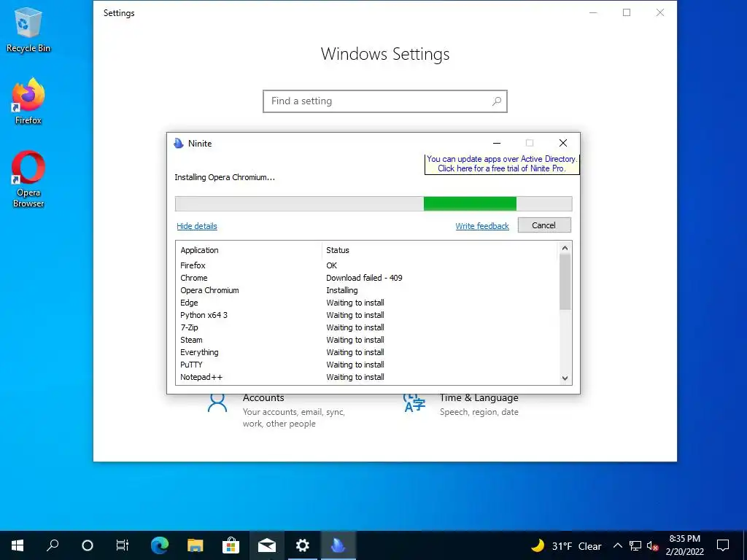
Task: Select the PuTTY row
Action: click(368, 365)
